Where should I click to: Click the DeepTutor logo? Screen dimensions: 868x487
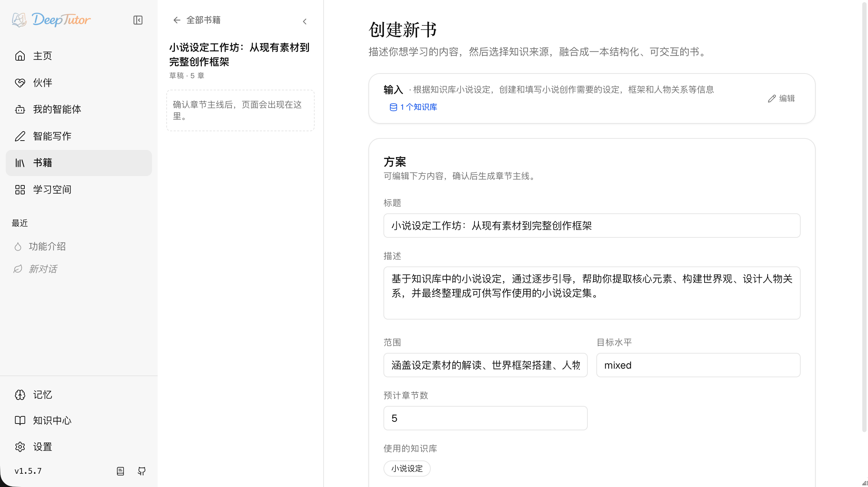[51, 20]
